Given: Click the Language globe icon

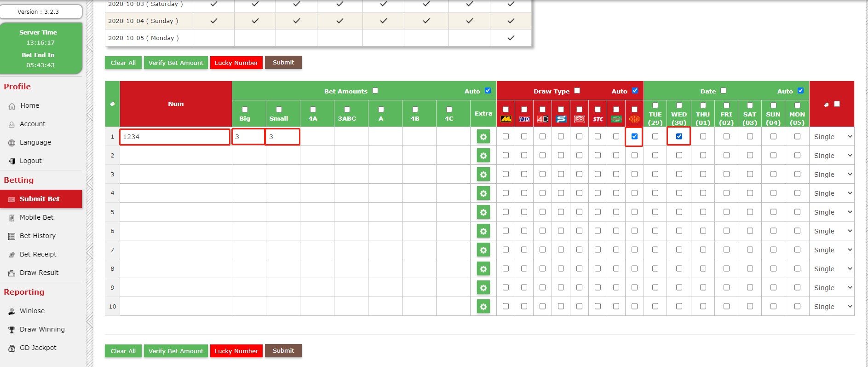Looking at the screenshot, I should (12, 143).
